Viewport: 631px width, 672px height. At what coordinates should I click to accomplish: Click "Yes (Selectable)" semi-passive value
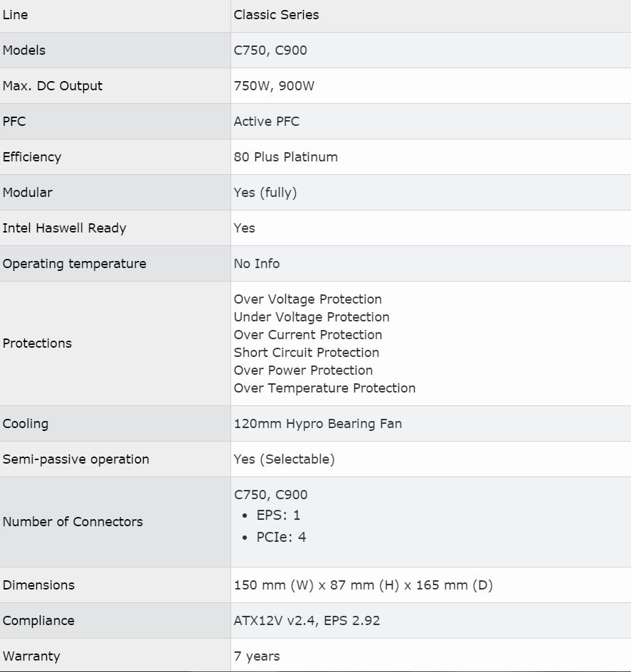click(284, 459)
